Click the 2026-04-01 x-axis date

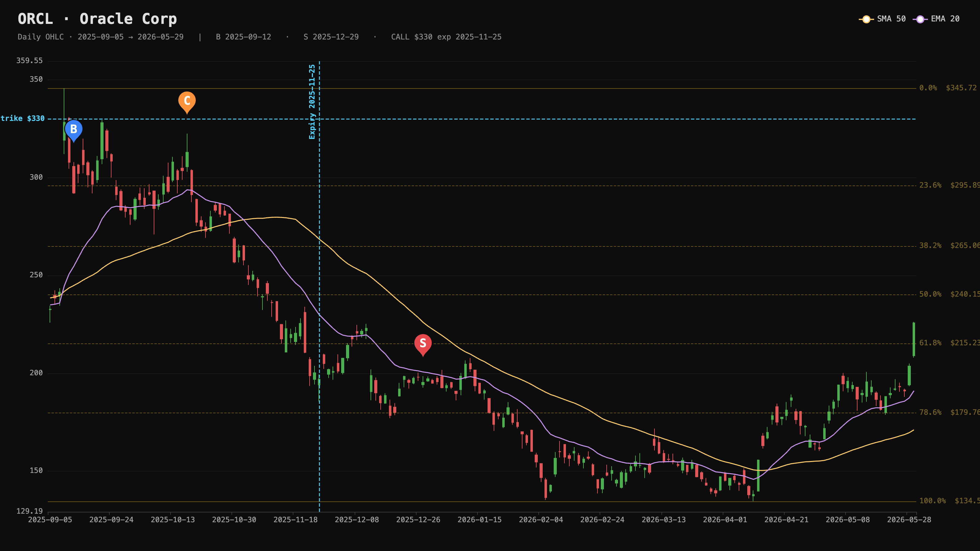pos(725,520)
